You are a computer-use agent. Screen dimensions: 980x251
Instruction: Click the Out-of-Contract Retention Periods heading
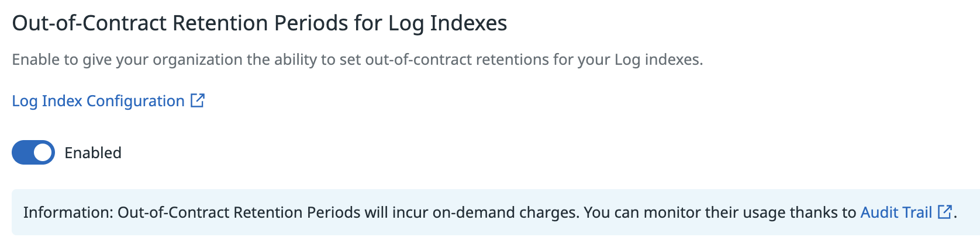tap(260, 23)
